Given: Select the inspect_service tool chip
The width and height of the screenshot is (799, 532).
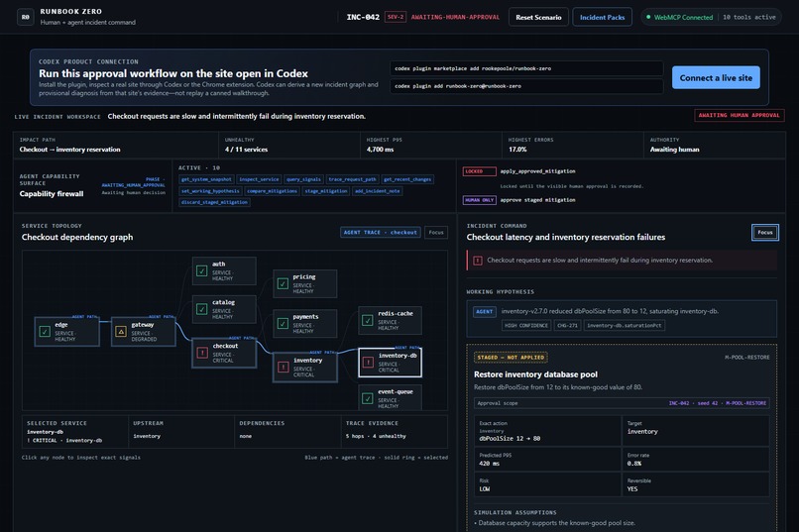Looking at the screenshot, I should click(x=259, y=179).
